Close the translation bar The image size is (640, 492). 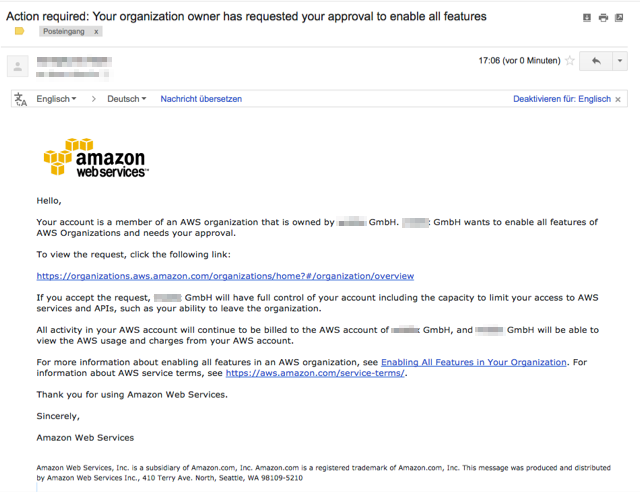point(618,99)
